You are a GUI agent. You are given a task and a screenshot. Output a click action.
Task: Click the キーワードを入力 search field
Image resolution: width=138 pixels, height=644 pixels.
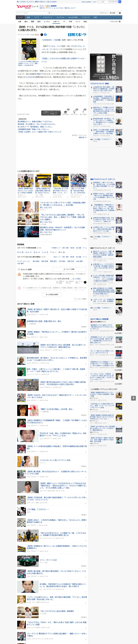32,13
